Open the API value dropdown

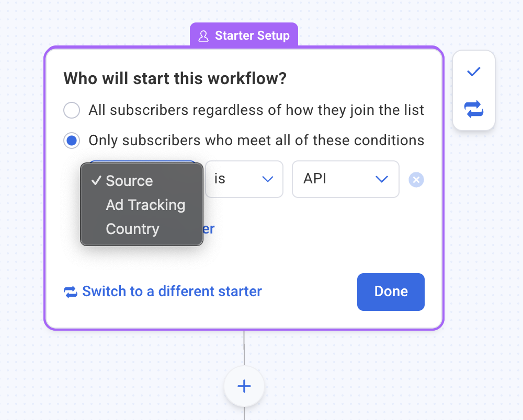345,179
